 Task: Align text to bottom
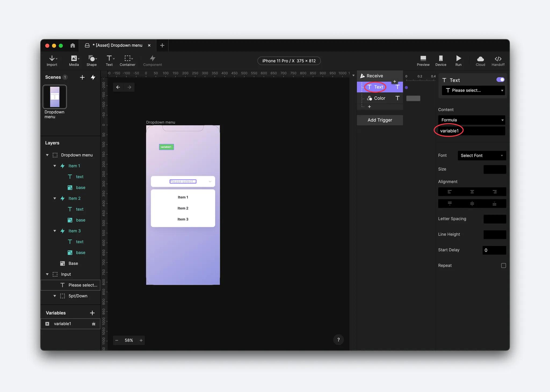[x=495, y=204]
